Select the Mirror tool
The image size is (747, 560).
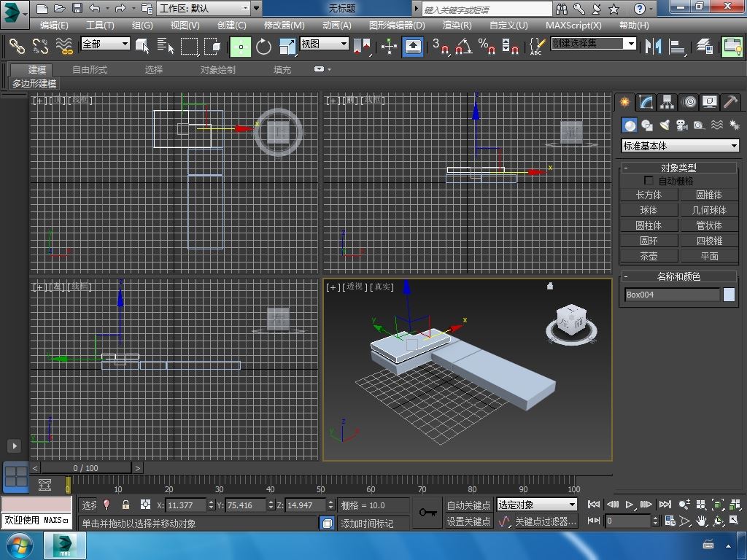tap(653, 47)
